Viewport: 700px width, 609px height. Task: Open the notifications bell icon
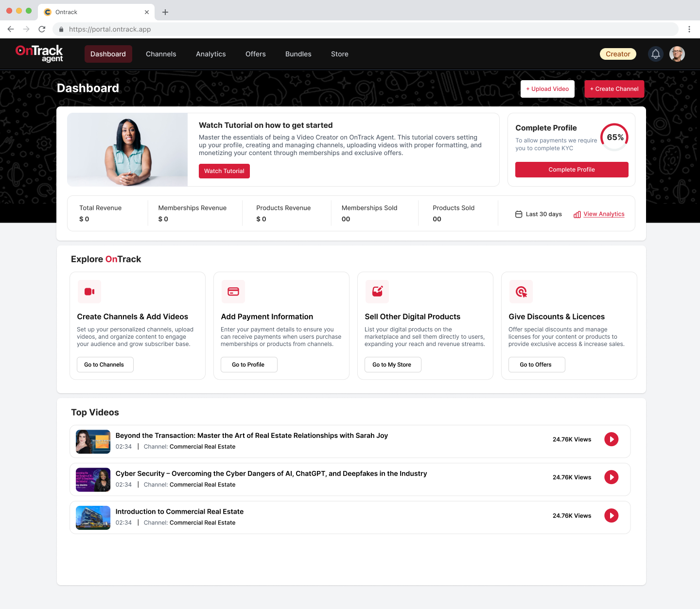point(656,54)
